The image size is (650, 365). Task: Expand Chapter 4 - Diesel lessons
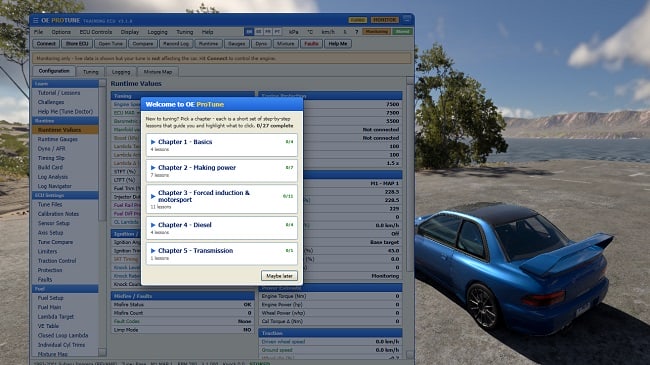222,228
